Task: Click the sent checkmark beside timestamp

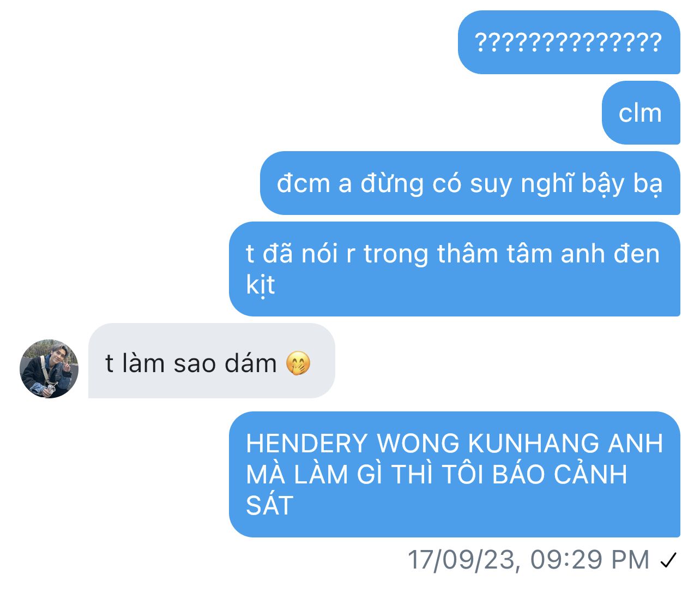Action: tap(668, 560)
